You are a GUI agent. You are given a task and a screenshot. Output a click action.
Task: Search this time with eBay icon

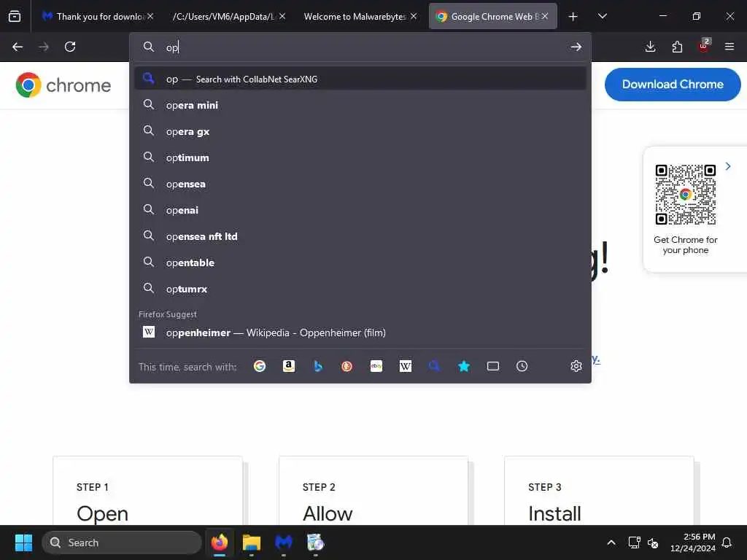pyautogui.click(x=376, y=366)
